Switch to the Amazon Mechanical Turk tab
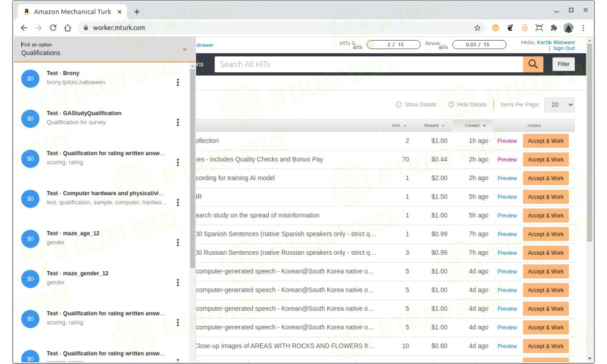 [x=72, y=12]
